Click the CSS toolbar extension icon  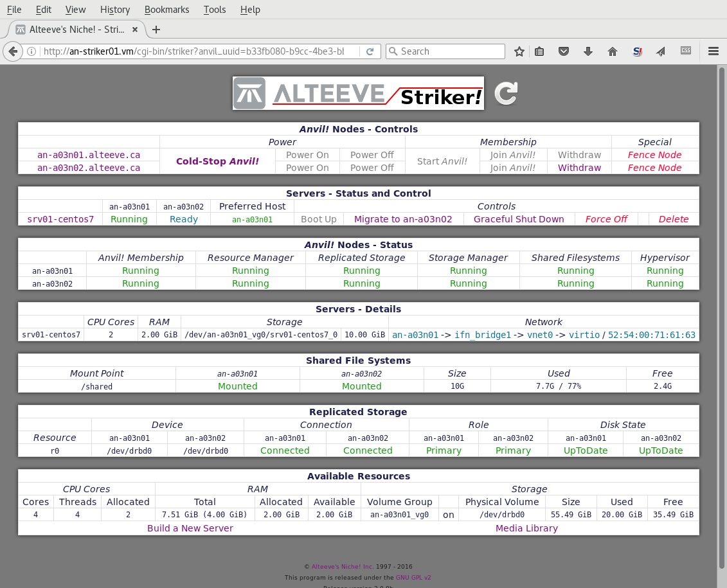(x=686, y=51)
